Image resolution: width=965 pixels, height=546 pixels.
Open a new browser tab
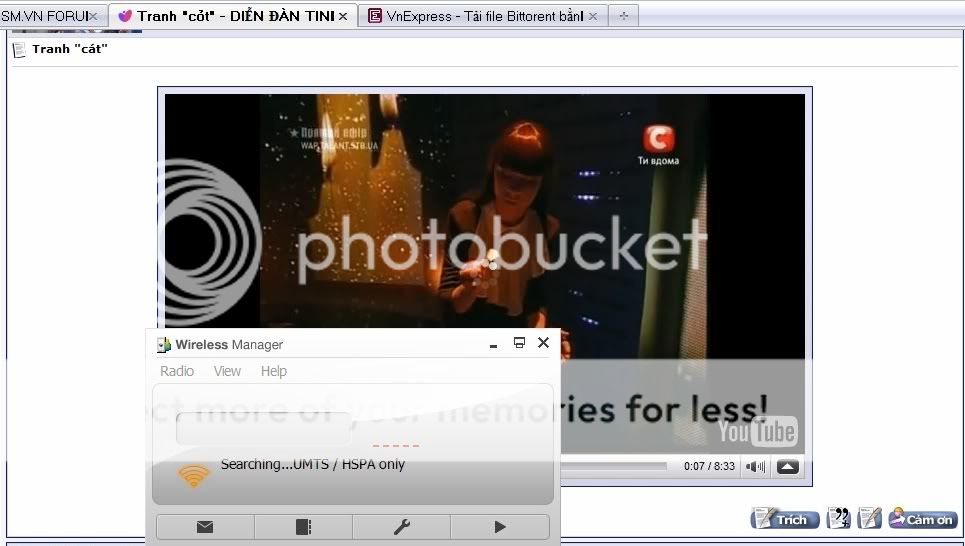coord(623,16)
